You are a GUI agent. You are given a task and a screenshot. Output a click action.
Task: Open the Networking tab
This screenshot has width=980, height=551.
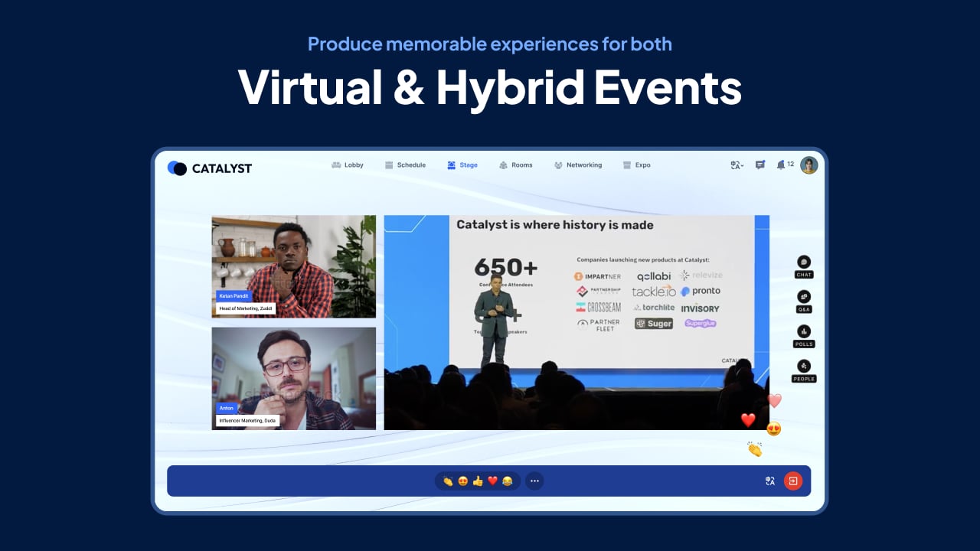click(578, 165)
